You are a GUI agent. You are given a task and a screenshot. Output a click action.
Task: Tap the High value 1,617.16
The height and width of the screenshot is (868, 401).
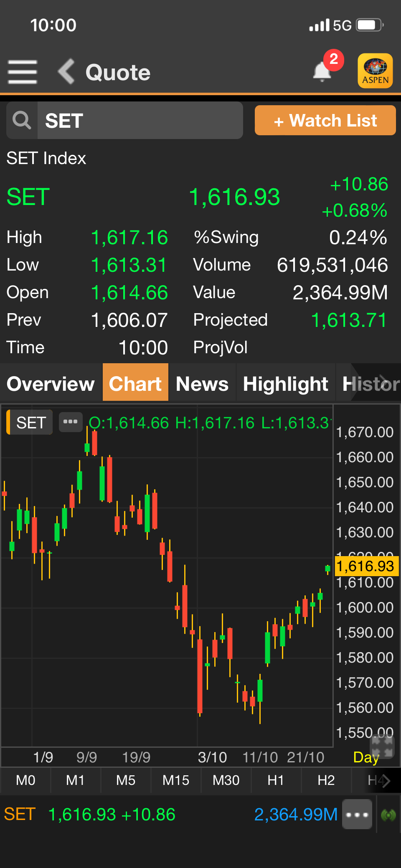(x=129, y=238)
